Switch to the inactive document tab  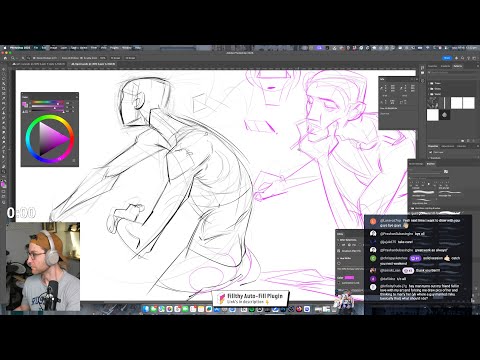39,64
